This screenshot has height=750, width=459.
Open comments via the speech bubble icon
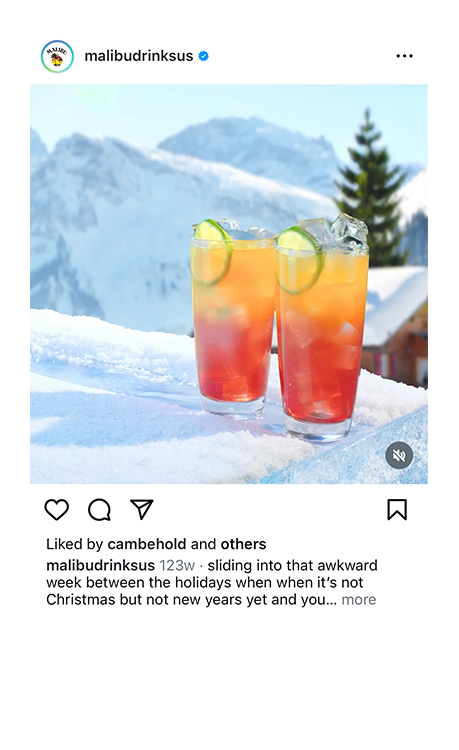99,509
